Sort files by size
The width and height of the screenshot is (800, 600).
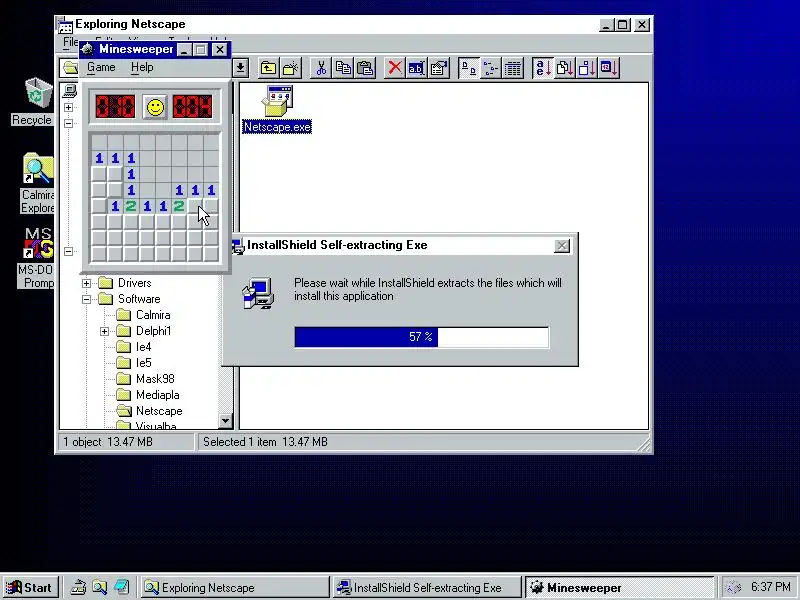587,68
